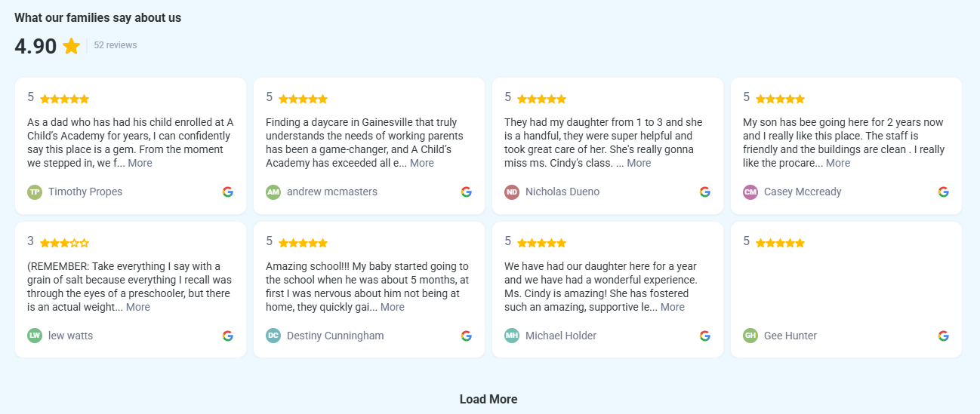Viewport: 980px width, 414px height.
Task: Click Google icon on Nicholas Dueno review
Action: (705, 192)
